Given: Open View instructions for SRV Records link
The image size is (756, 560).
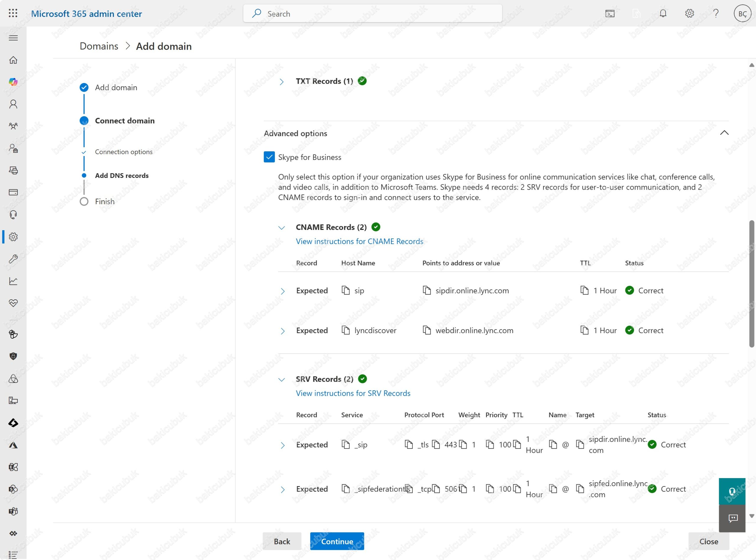Looking at the screenshot, I should [x=353, y=393].
